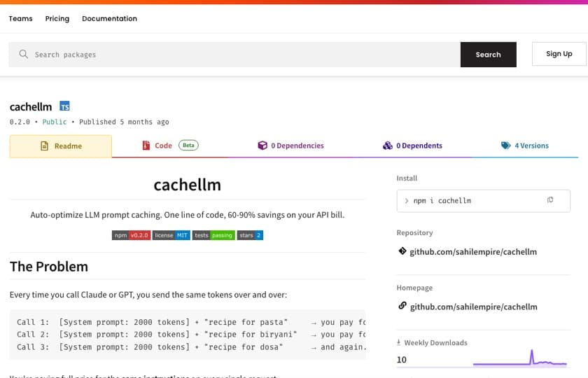Click the black Search button
The width and height of the screenshot is (588, 378).
(x=489, y=55)
